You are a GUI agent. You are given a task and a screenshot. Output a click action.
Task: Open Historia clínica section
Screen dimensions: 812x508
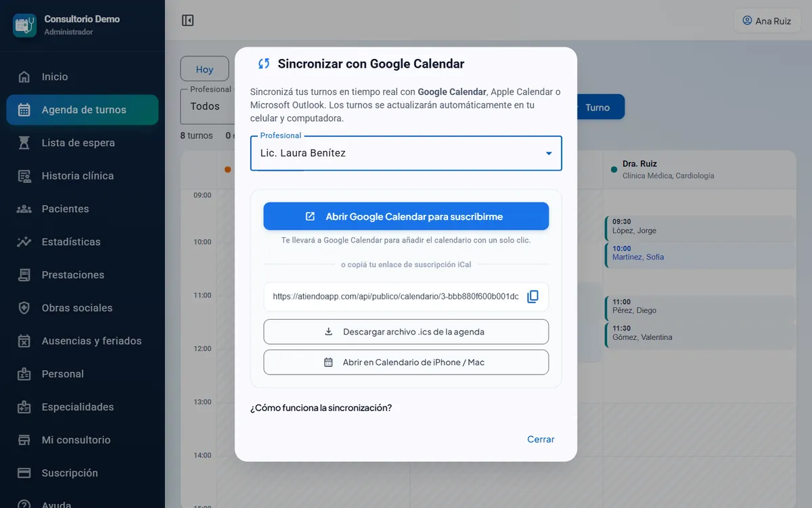click(x=83, y=176)
